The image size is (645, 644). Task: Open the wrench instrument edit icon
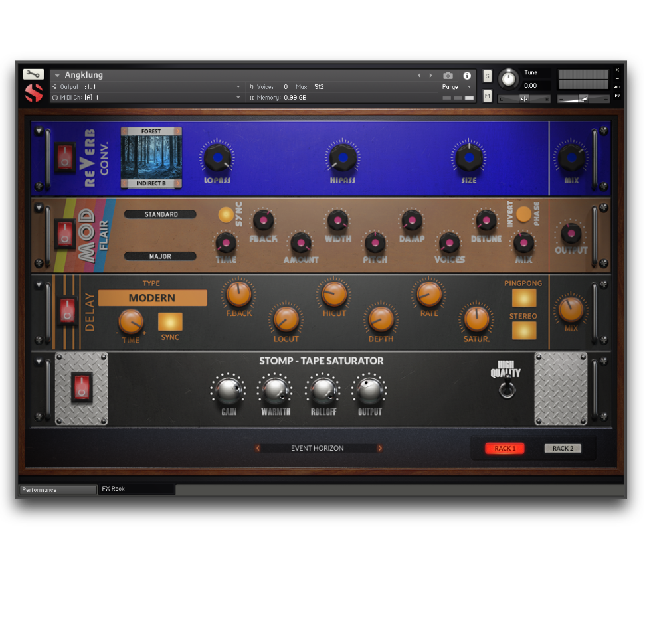pyautogui.click(x=33, y=74)
